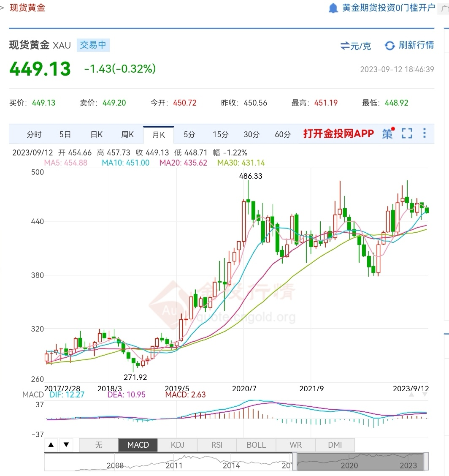Image resolution: width=449 pixels, height=476 pixels.
Task: Switch indicator to KDJ
Action: (x=177, y=445)
